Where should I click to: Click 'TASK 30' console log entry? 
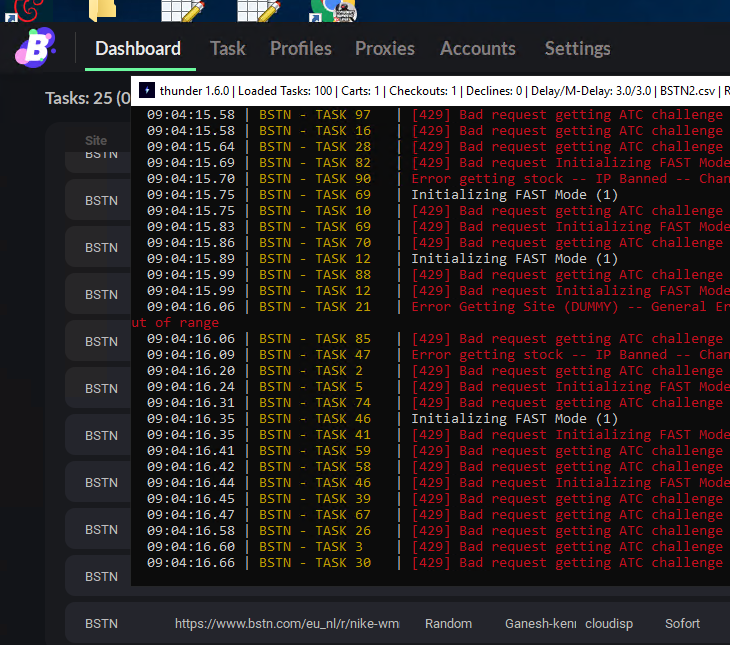[x=343, y=563]
